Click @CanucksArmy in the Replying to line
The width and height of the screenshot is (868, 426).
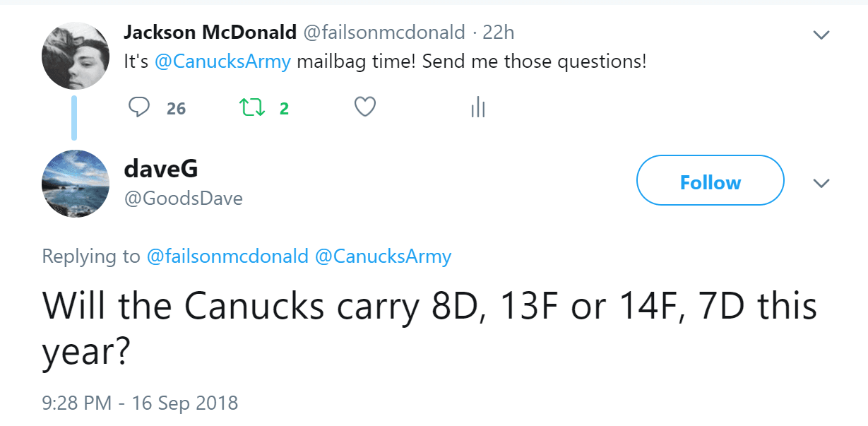[383, 256]
